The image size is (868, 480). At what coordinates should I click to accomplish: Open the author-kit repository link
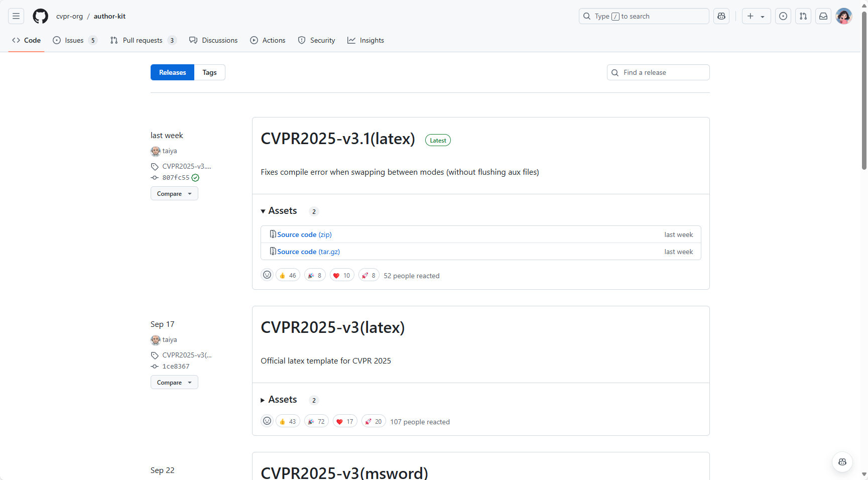click(x=109, y=16)
